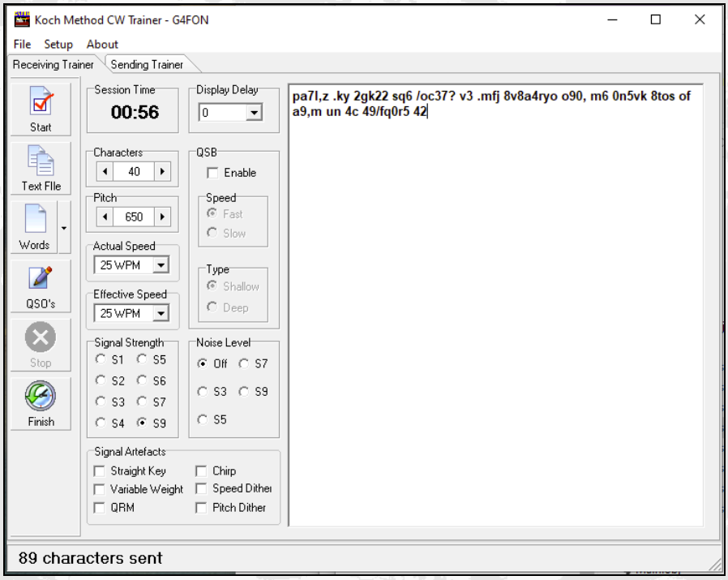Image resolution: width=728 pixels, height=580 pixels.
Task: Toggle the Straight Key checkbox
Action: pyautogui.click(x=100, y=471)
